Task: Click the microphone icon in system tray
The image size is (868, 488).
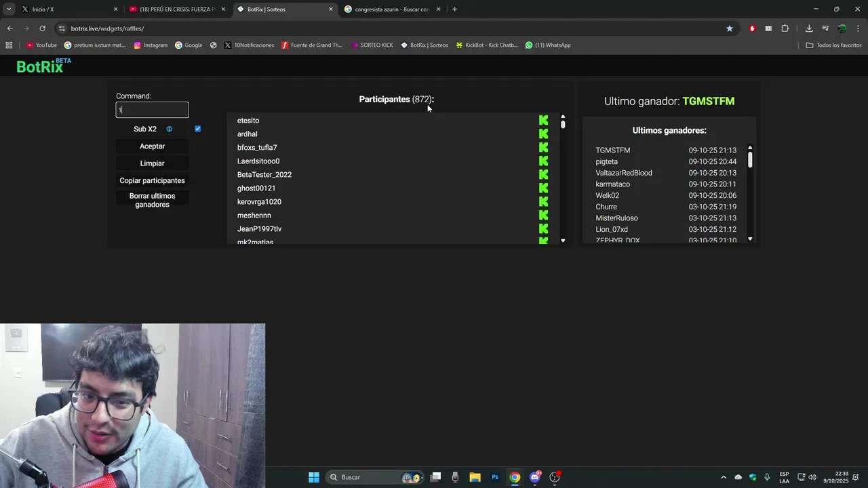Action: (767, 477)
